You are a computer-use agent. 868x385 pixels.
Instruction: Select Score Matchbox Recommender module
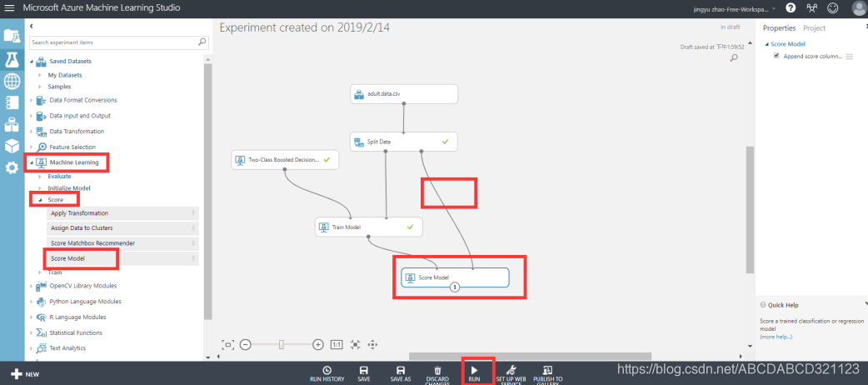123,243
